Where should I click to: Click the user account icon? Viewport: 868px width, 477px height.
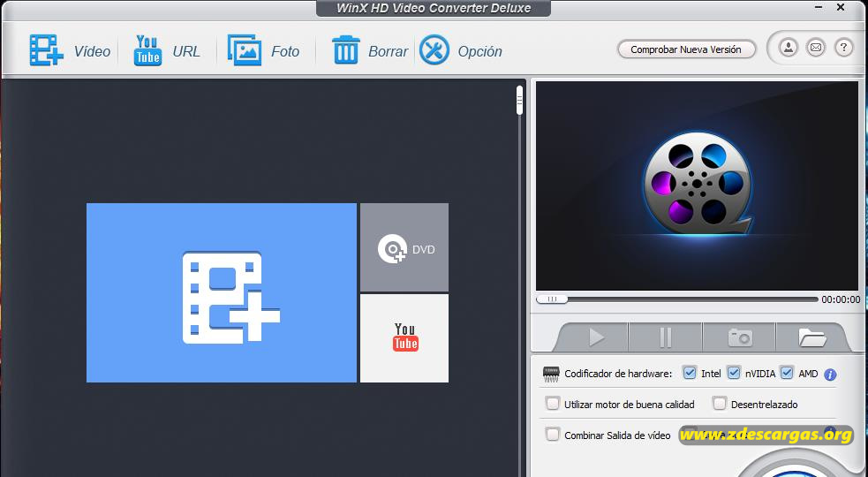tap(789, 48)
